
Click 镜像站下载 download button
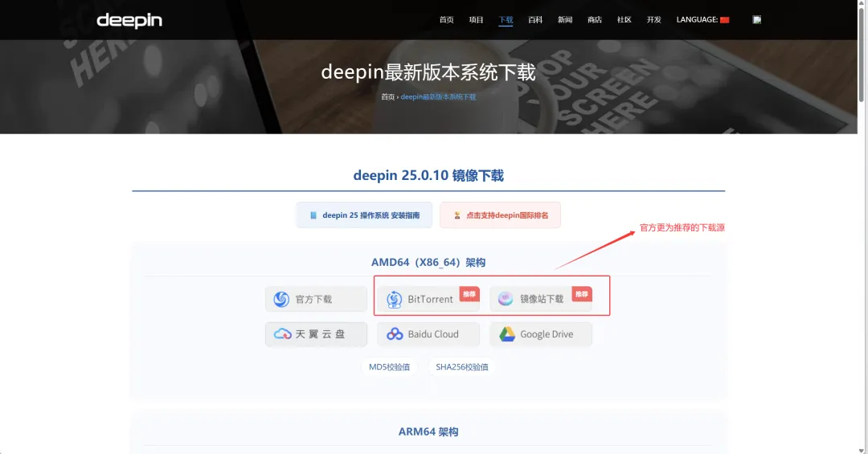(x=541, y=299)
